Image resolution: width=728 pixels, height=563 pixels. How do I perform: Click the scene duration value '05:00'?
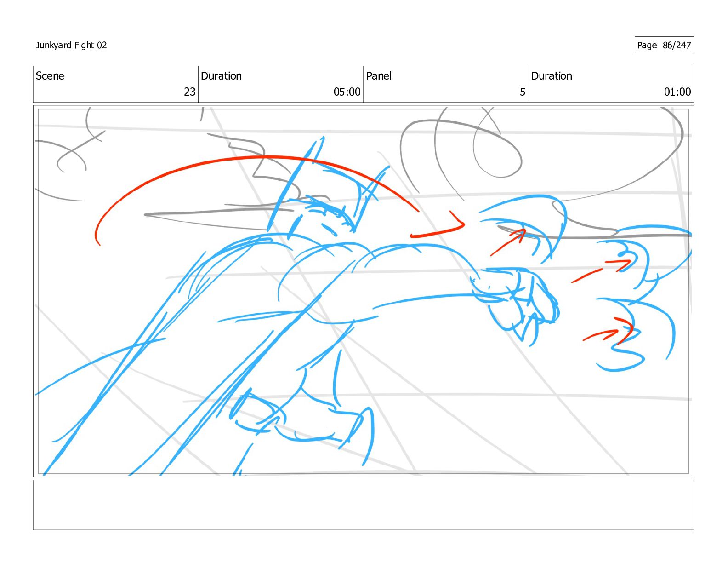(x=347, y=92)
